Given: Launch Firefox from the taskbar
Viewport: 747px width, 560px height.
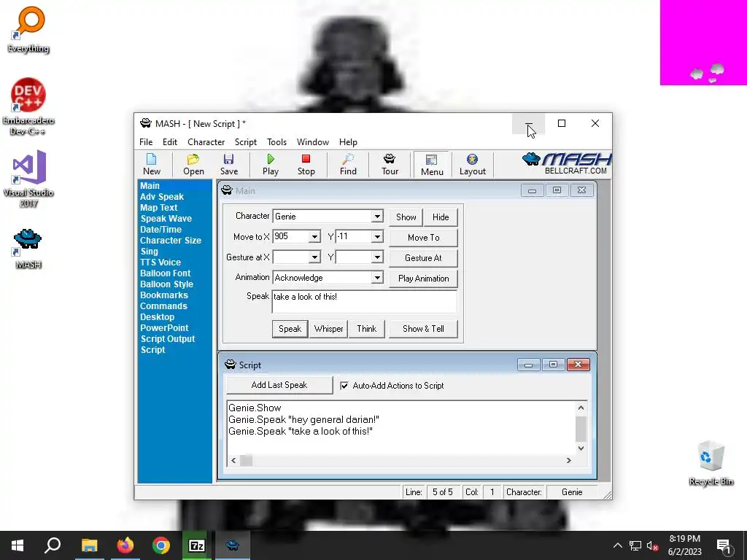Looking at the screenshot, I should point(125,545).
